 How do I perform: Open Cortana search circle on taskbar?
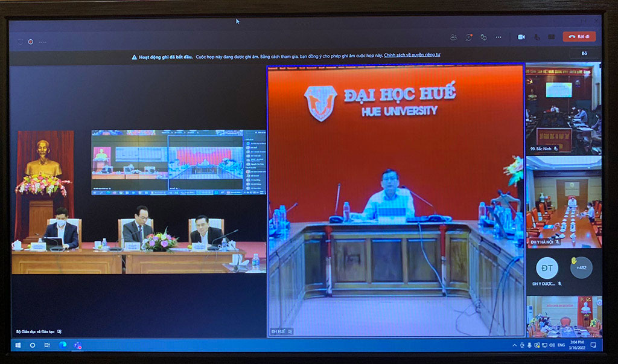pos(33,345)
